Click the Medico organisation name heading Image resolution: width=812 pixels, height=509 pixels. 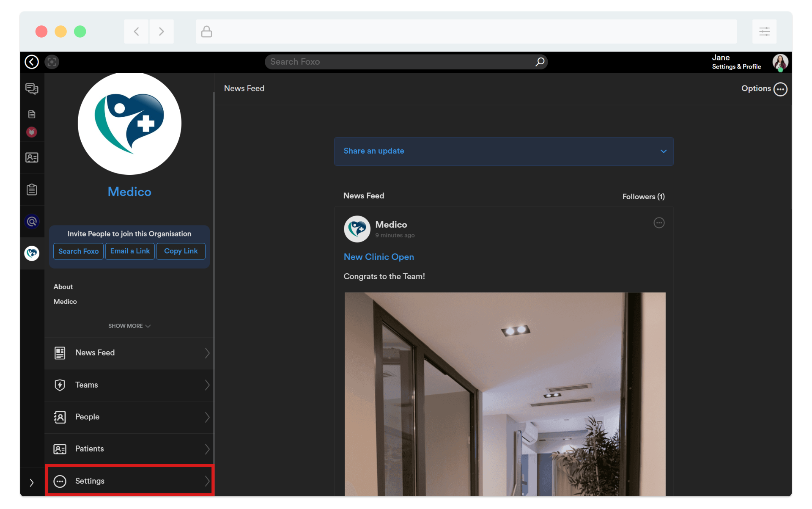pyautogui.click(x=129, y=192)
